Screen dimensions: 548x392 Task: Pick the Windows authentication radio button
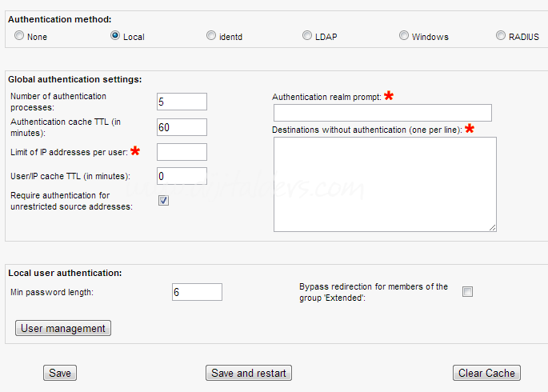click(x=404, y=36)
